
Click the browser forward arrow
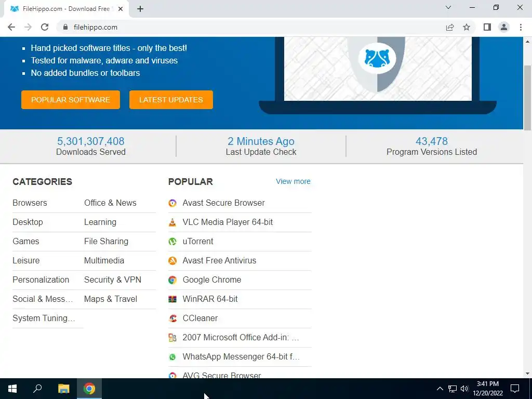pos(28,27)
